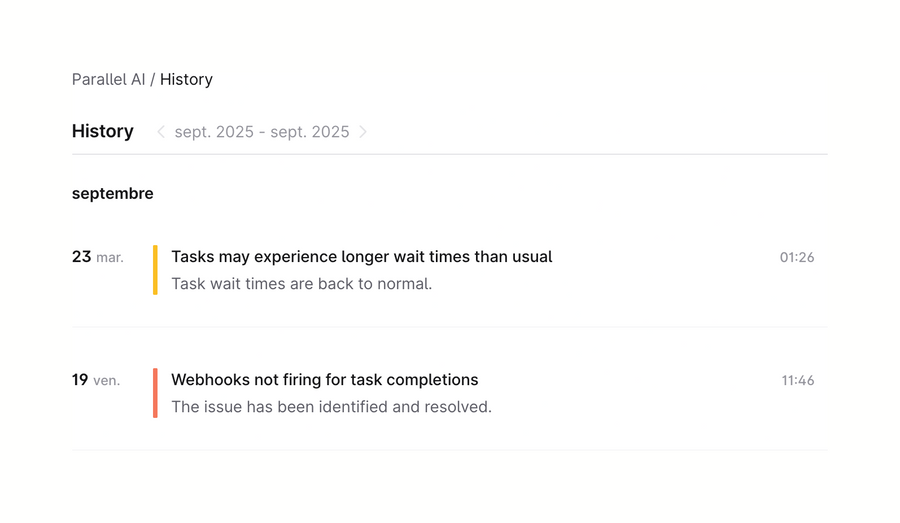This screenshot has height=523, width=900.
Task: Click the red severity bar
Action: [x=155, y=393]
